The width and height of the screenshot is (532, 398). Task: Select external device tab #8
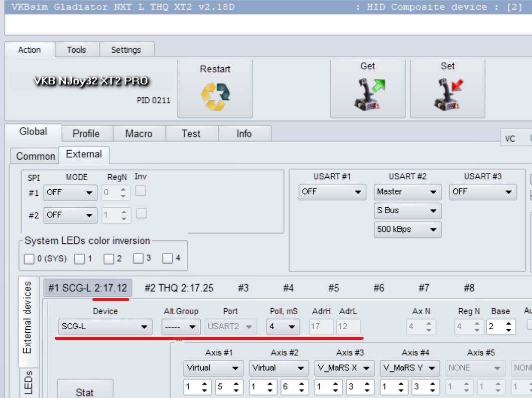pos(469,288)
